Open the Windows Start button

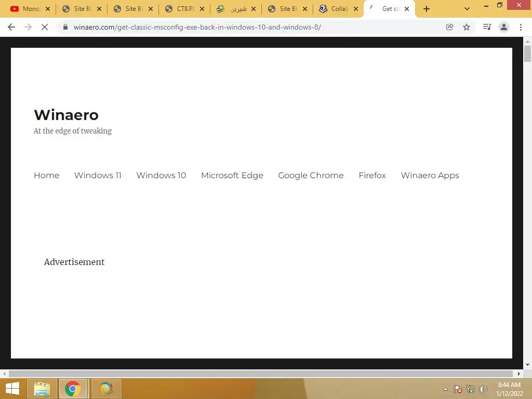point(12,389)
